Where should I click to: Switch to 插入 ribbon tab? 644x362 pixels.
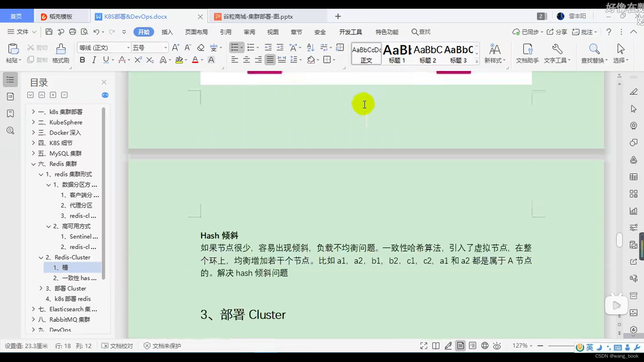[x=167, y=32]
